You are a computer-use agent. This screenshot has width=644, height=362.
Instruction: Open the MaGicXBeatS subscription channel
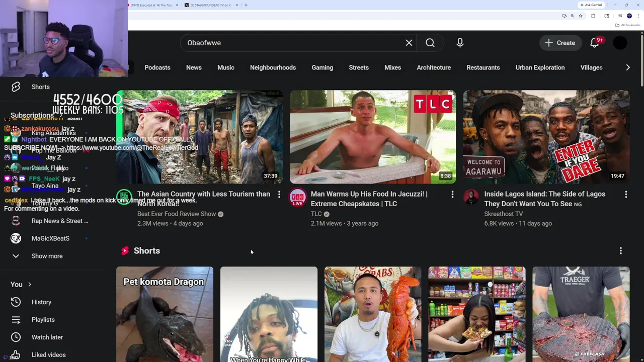tap(50, 238)
